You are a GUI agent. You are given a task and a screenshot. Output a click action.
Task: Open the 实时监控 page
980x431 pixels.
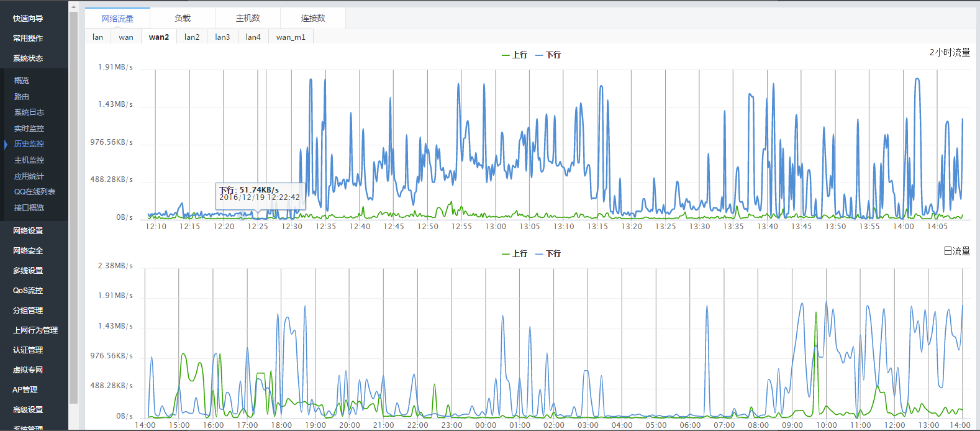(29, 129)
